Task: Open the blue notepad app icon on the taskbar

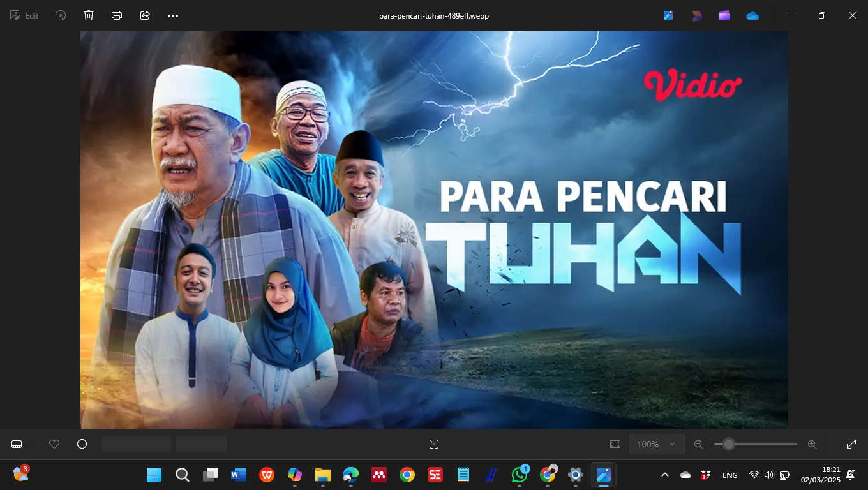Action: click(x=463, y=475)
